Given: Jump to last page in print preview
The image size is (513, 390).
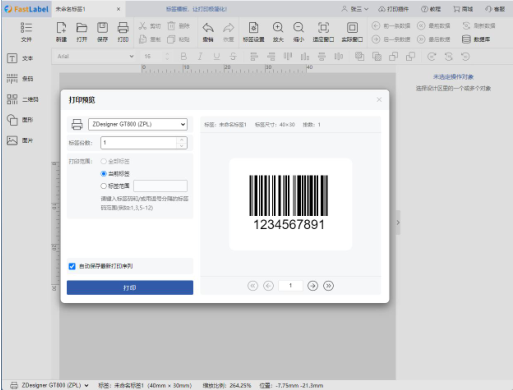Looking at the screenshot, I should coord(328,286).
